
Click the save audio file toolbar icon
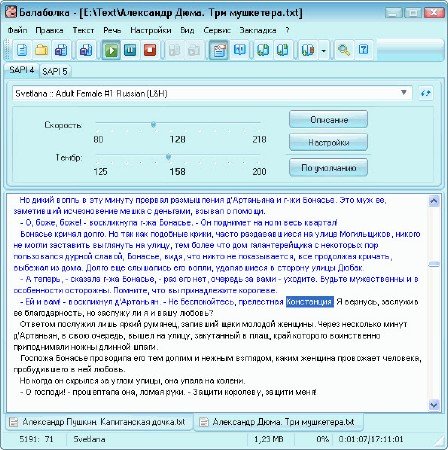(x=86, y=50)
